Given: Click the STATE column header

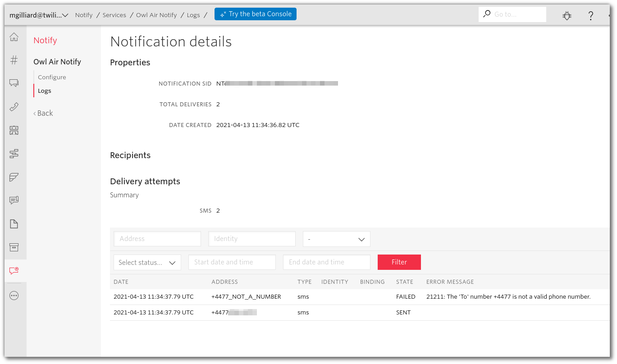Looking at the screenshot, I should pyautogui.click(x=405, y=282).
